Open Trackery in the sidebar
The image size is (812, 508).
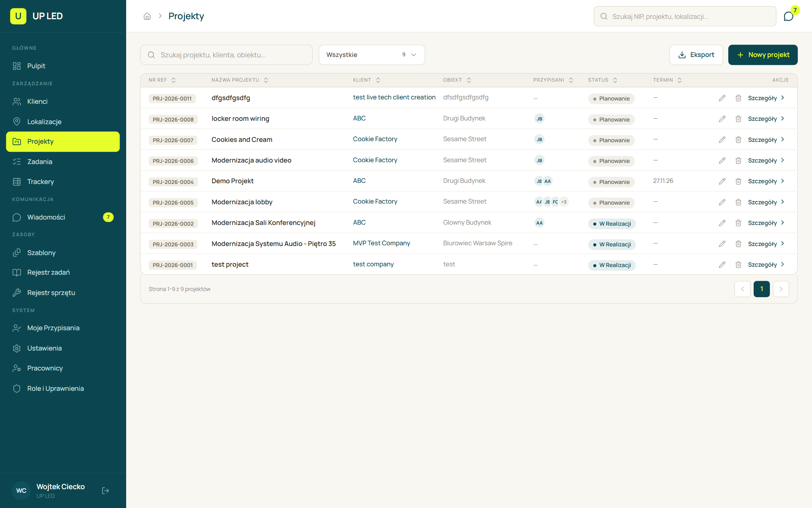(63, 182)
